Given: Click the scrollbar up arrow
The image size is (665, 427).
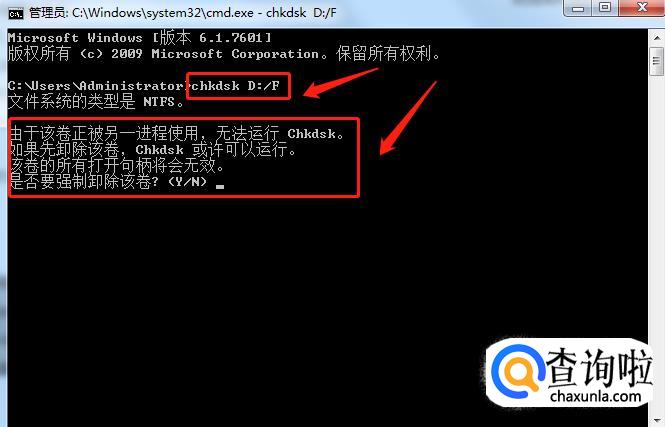Looking at the screenshot, I should click(657, 38).
